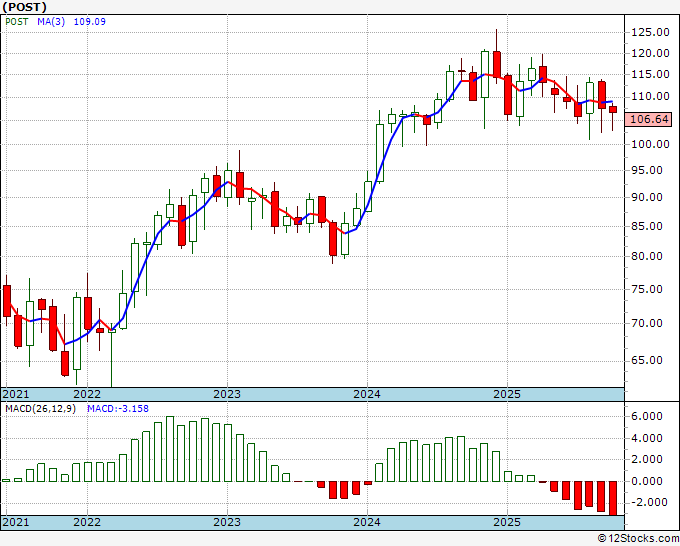Image resolution: width=680 pixels, height=546 pixels.
Task: Click the 110.00 price axis label
Action: coord(650,96)
